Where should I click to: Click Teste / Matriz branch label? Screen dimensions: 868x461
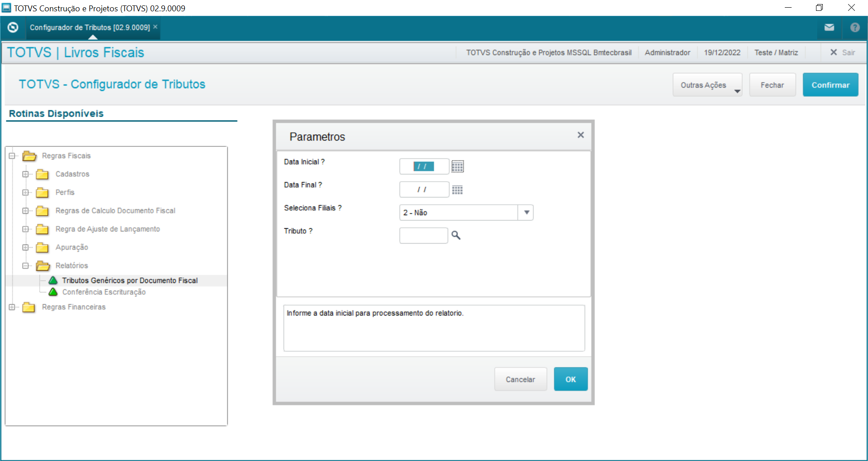(x=776, y=52)
